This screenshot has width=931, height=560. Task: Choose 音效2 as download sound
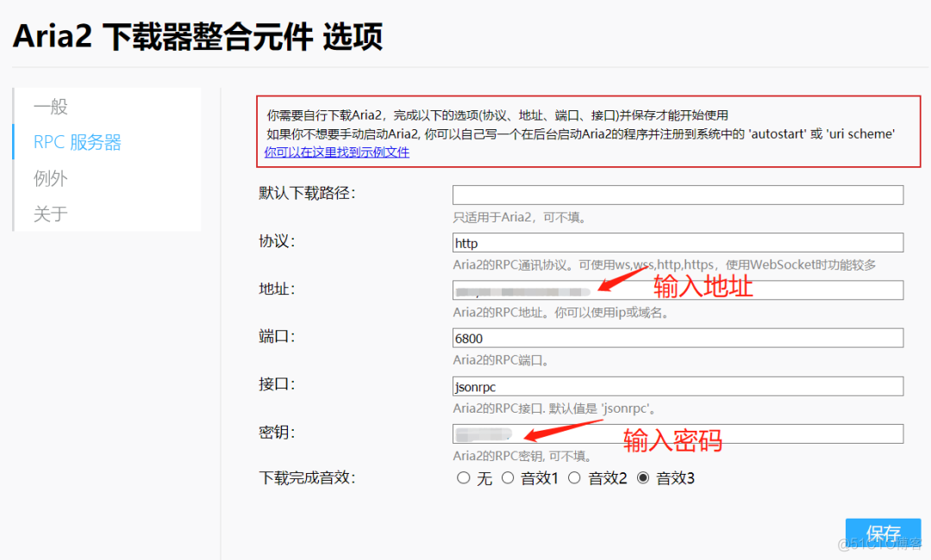pyautogui.click(x=574, y=477)
